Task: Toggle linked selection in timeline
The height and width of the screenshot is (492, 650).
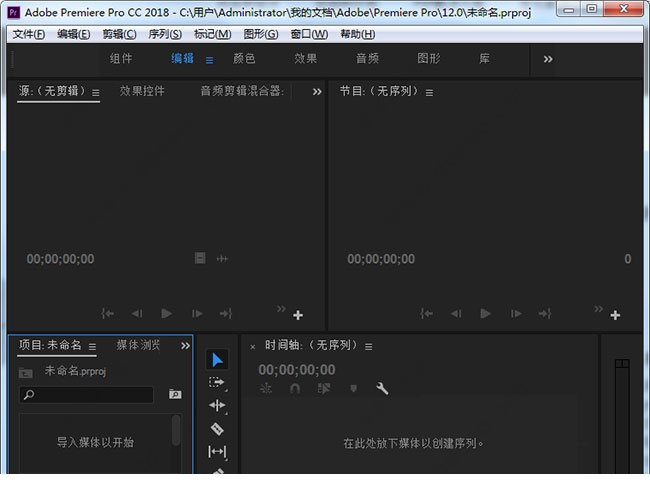Action: click(x=324, y=389)
